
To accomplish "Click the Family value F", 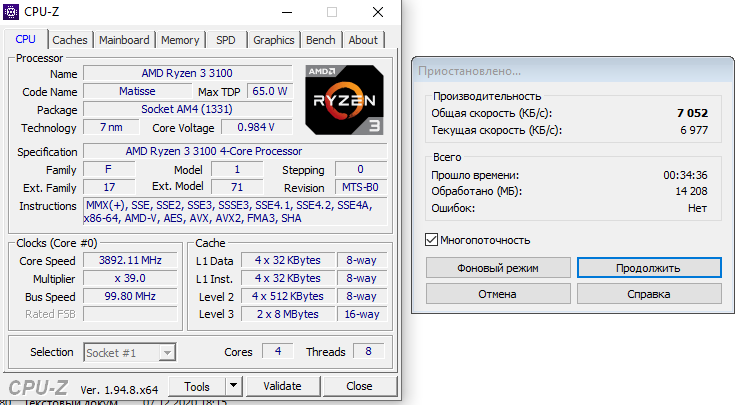I will click(x=109, y=169).
